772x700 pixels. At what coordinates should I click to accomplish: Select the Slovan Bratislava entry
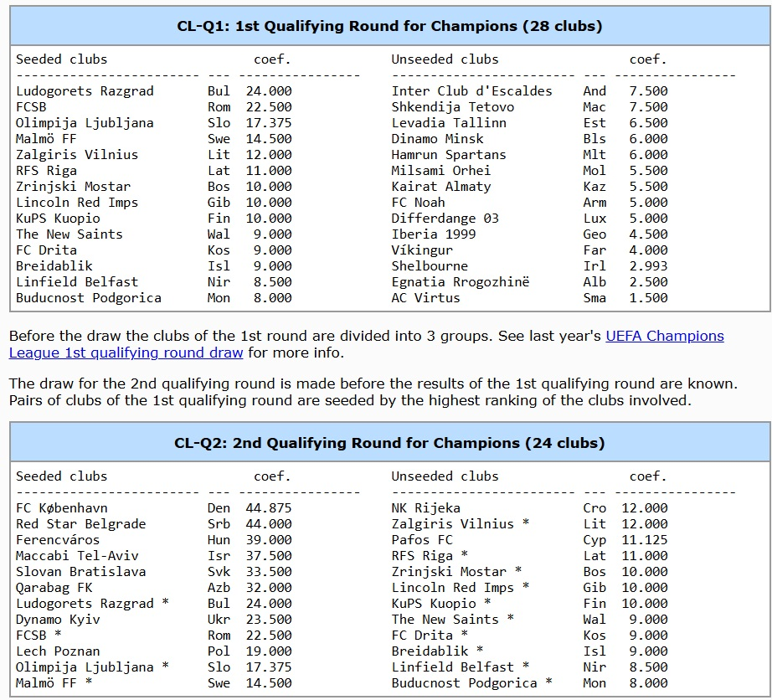pyautogui.click(x=80, y=572)
